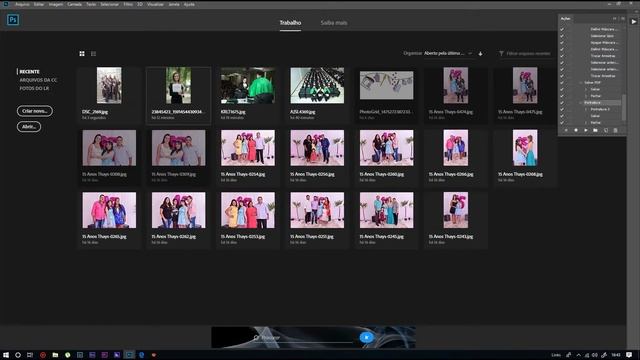
Task: Open the Organizar sort dropdown
Action: point(448,53)
